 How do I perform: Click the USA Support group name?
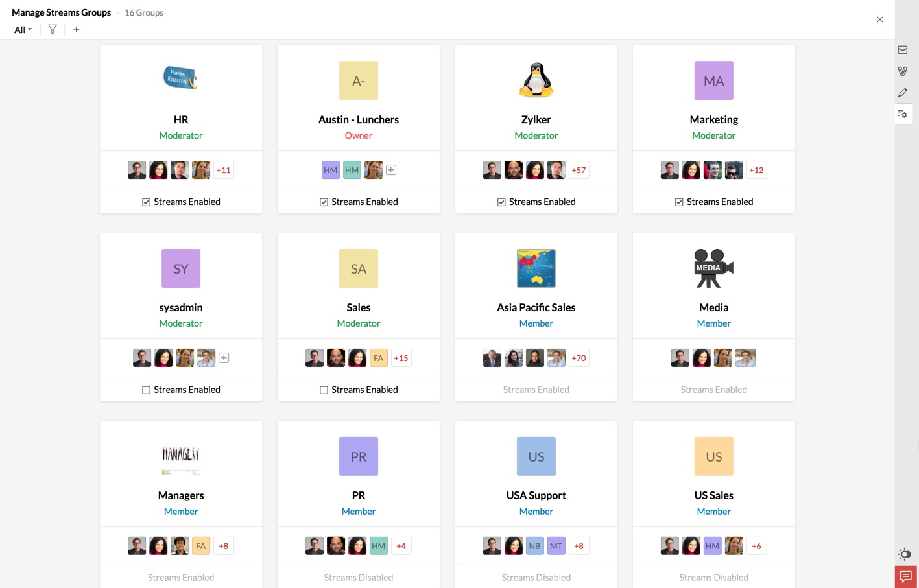(536, 495)
